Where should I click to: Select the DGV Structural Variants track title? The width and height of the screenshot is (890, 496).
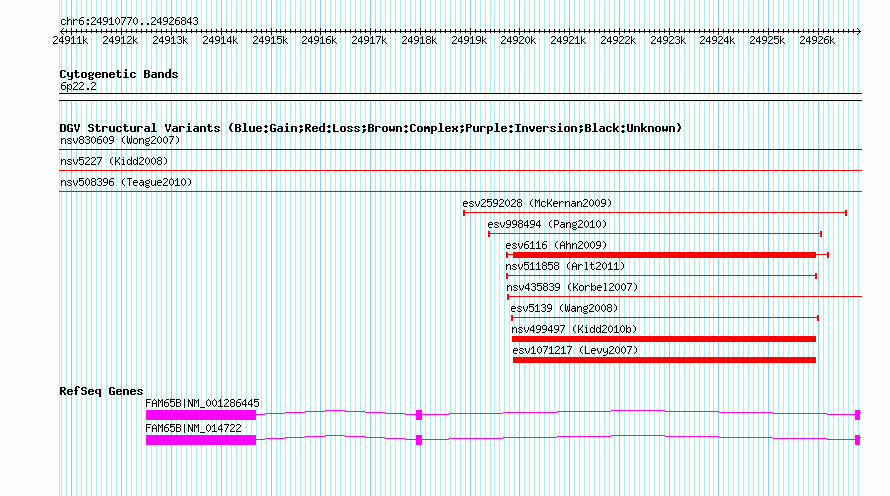(x=371, y=128)
